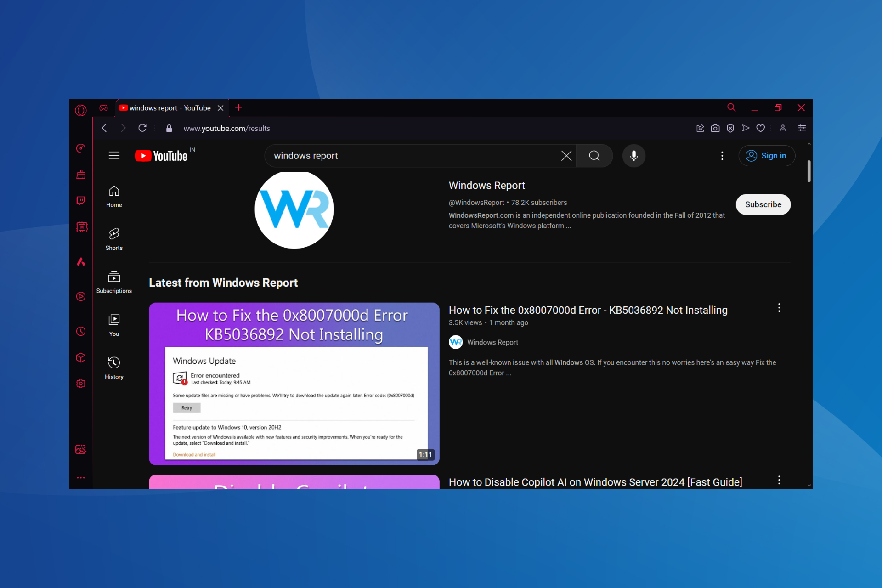
Task: Open Windows Report channel name link
Action: click(x=486, y=186)
